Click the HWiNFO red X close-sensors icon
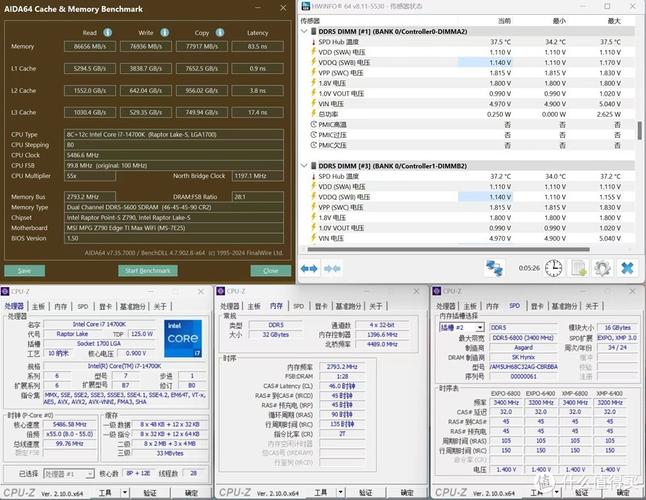The width and height of the screenshot is (646, 500). click(626, 268)
